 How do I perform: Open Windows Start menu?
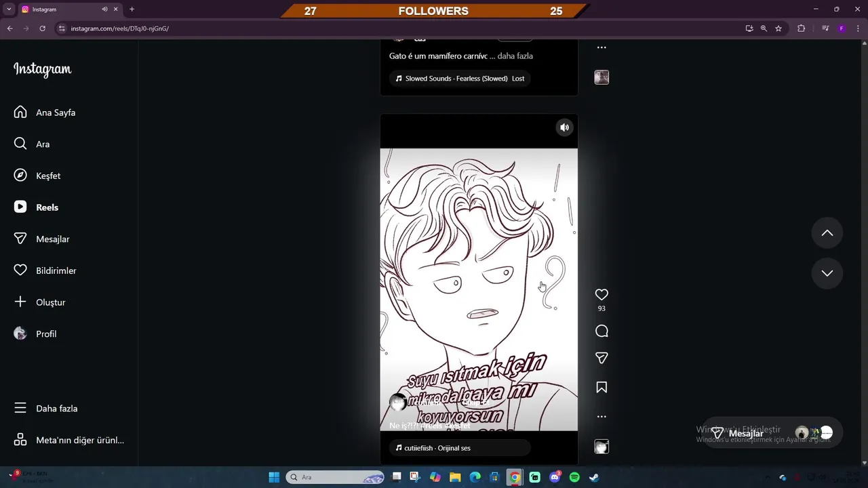(274, 477)
